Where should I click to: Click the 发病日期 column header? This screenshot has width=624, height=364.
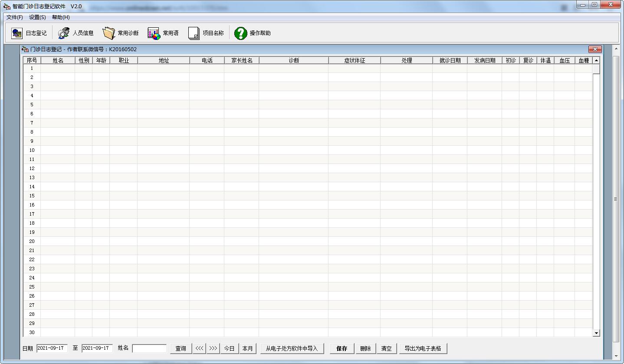[485, 60]
